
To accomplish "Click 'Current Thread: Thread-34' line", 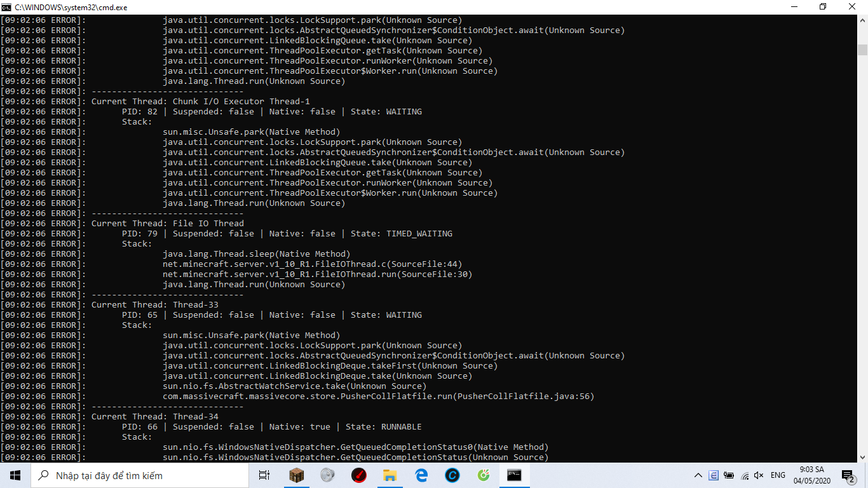I will point(155,417).
